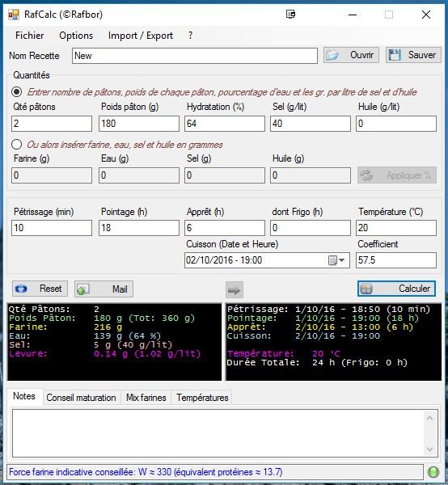Click the Température (°C) field

[396, 228]
